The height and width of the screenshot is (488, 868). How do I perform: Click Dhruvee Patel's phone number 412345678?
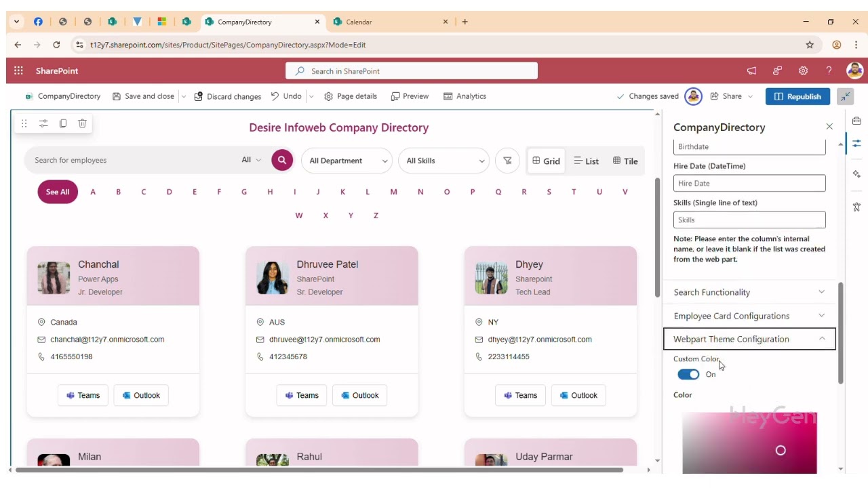point(288,357)
